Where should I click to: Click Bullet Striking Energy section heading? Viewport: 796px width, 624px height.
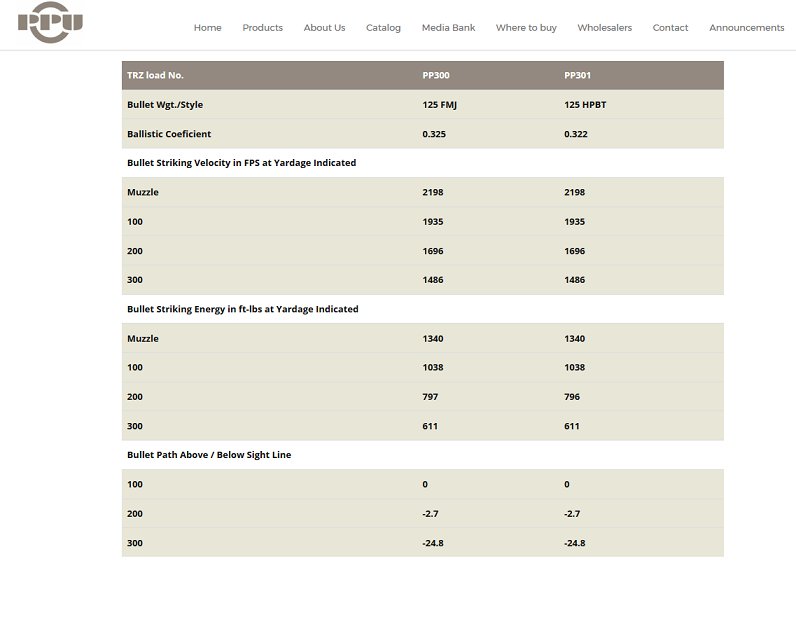243,309
